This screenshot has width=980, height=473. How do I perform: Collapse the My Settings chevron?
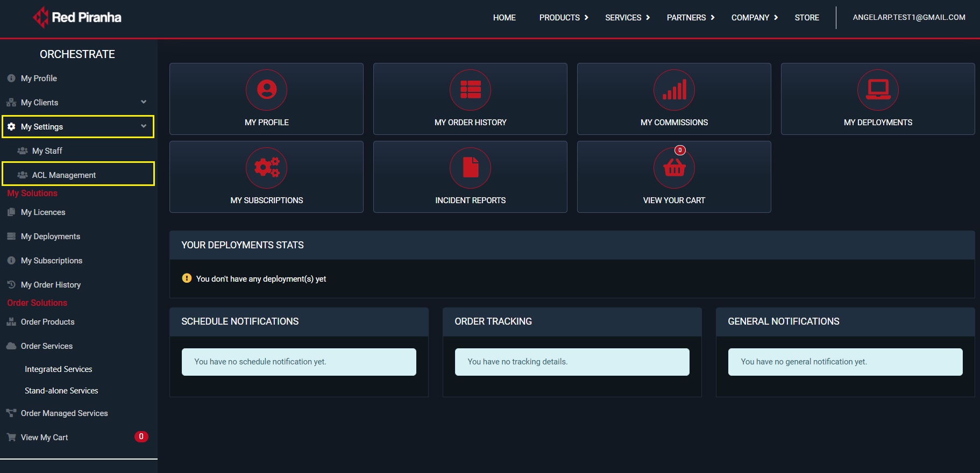144,126
